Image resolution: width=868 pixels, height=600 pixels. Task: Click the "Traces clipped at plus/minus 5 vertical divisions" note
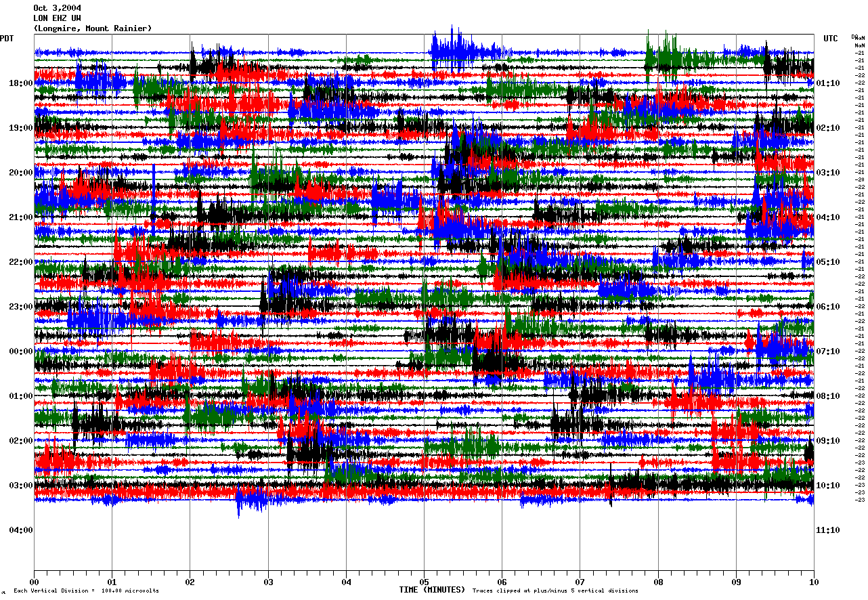click(555, 591)
